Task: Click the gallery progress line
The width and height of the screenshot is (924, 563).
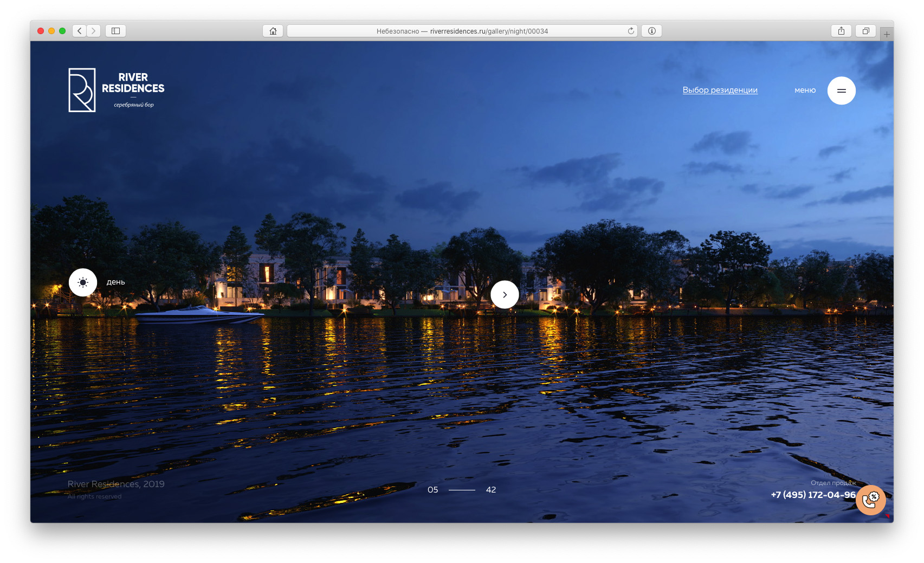Action: pos(462,490)
